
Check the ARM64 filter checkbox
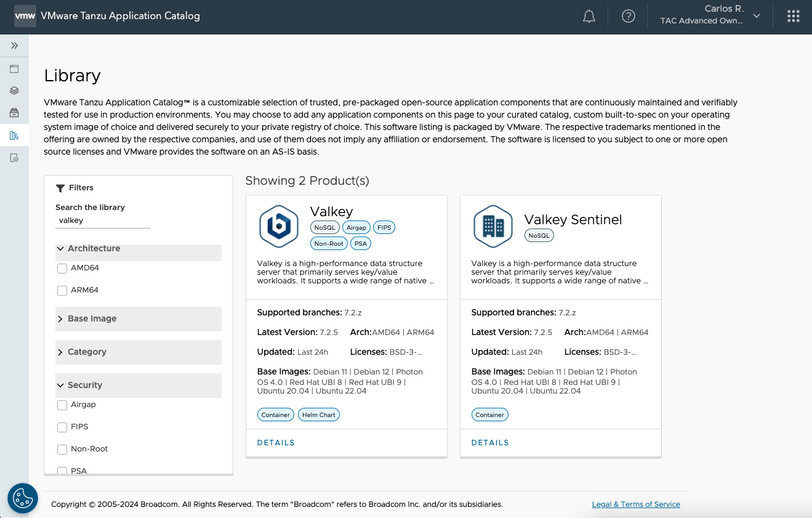tap(62, 291)
